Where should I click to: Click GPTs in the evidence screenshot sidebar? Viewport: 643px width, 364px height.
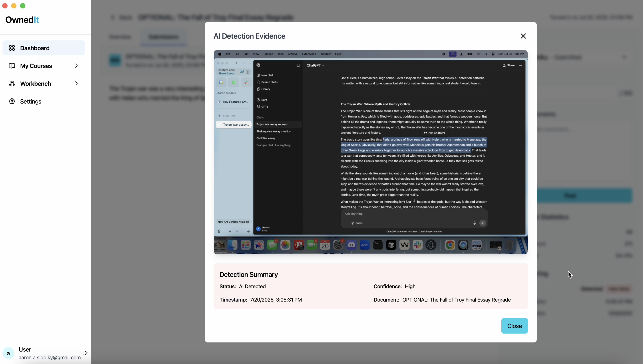pyautogui.click(x=262, y=107)
